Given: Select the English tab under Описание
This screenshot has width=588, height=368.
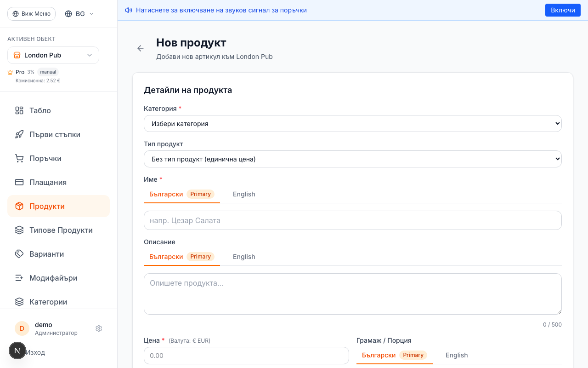Looking at the screenshot, I should 244,256.
